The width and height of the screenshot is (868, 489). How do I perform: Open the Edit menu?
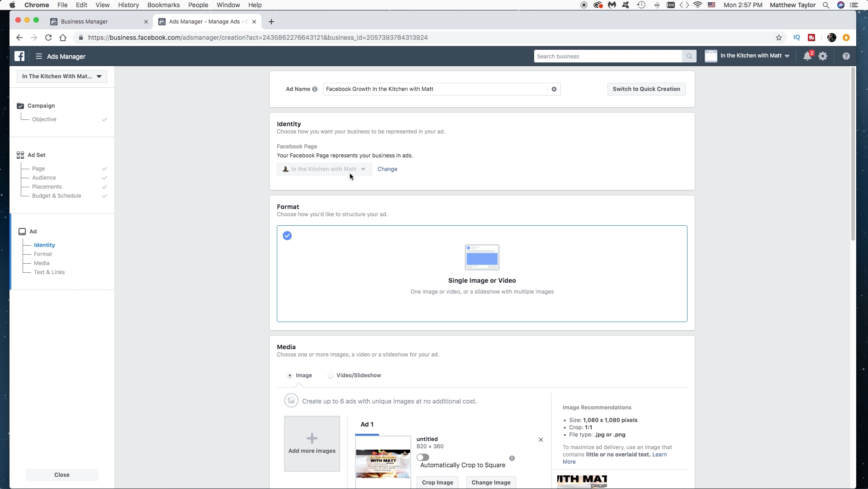(x=81, y=5)
